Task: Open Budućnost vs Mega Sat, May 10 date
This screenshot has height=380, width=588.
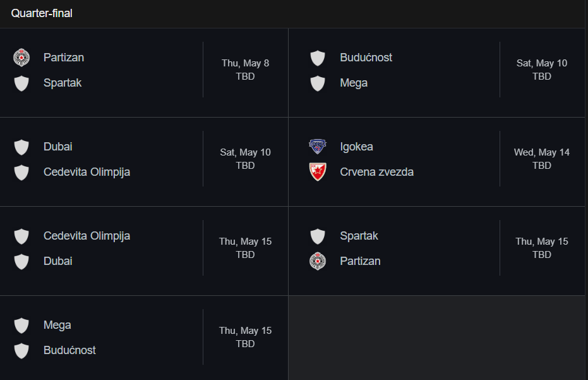Action: point(541,63)
